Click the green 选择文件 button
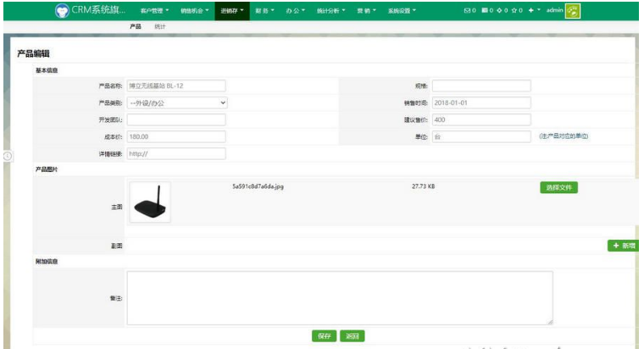The width and height of the screenshot is (644, 349). coord(558,188)
